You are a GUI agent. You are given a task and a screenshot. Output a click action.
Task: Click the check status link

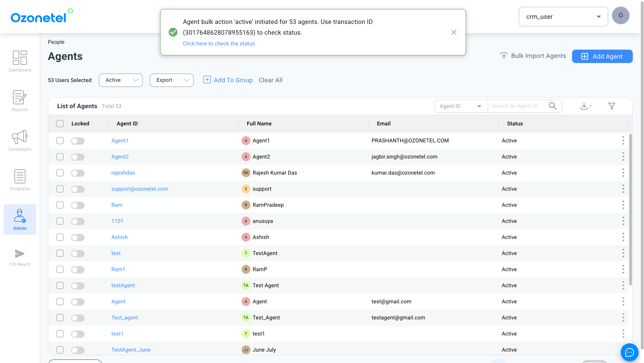(x=219, y=43)
